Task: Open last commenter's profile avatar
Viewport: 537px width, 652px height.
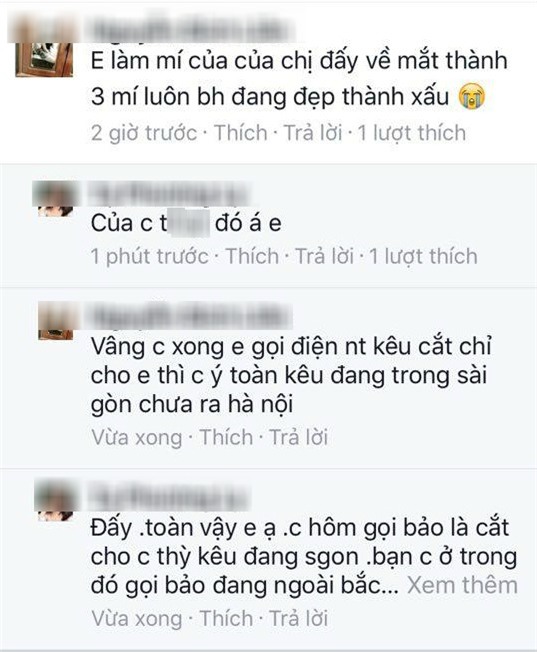Action: 56,502
